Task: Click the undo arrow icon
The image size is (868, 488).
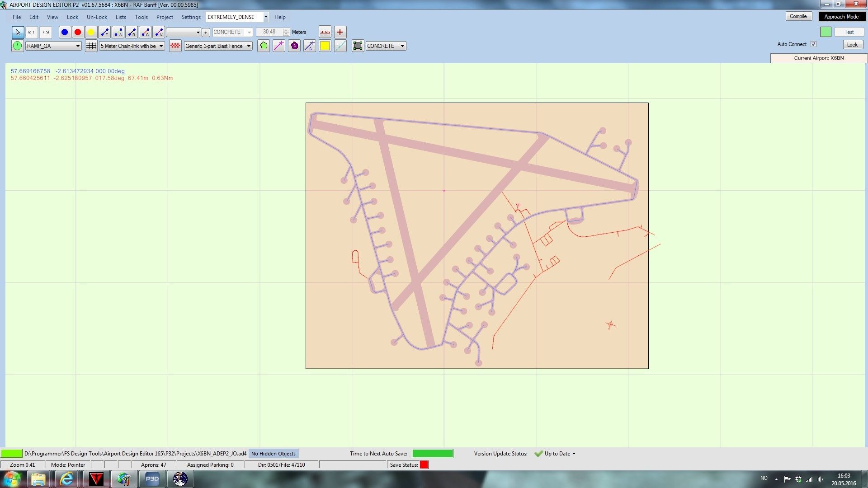Action: click(31, 32)
